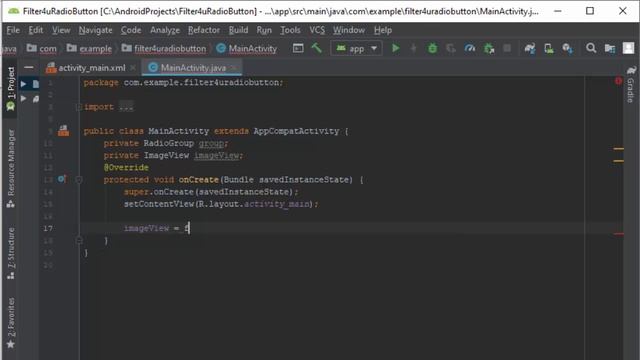Viewport: 640px width, 360px height.
Task: Click the related XML file gutter icon
Action: click(x=63, y=131)
